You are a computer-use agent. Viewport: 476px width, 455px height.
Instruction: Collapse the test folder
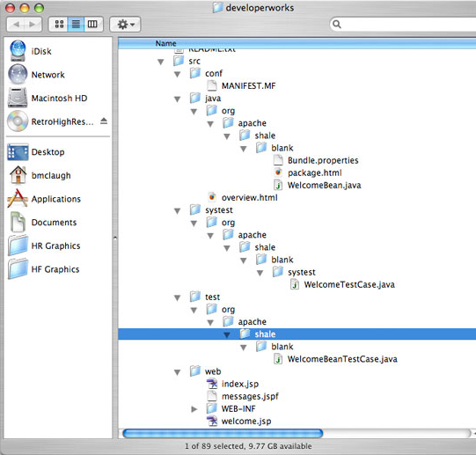tap(178, 297)
